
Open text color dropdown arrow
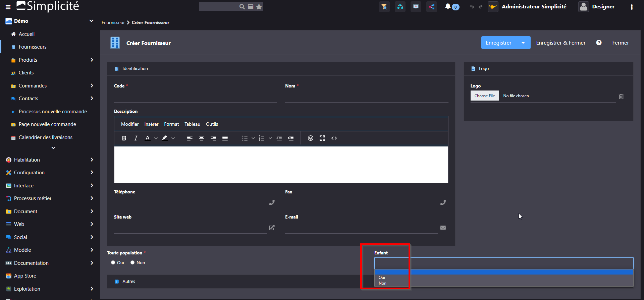(x=156, y=138)
